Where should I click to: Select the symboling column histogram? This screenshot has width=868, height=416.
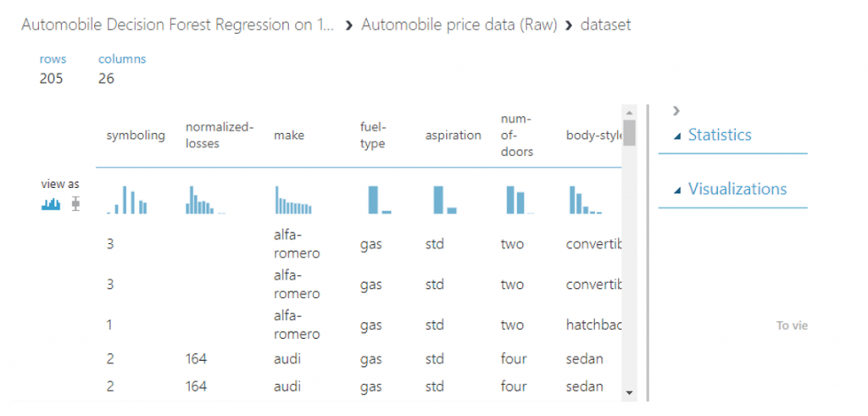[x=127, y=200]
